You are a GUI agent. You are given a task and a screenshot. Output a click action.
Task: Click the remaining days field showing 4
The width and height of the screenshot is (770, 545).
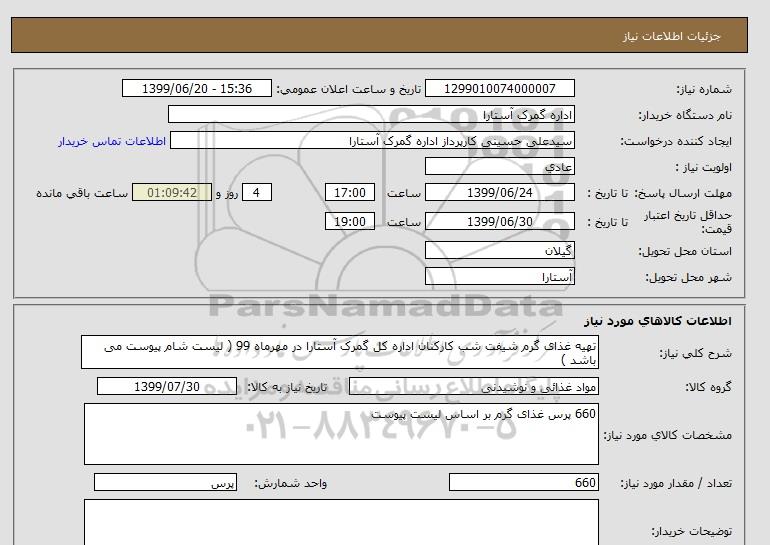click(257, 192)
